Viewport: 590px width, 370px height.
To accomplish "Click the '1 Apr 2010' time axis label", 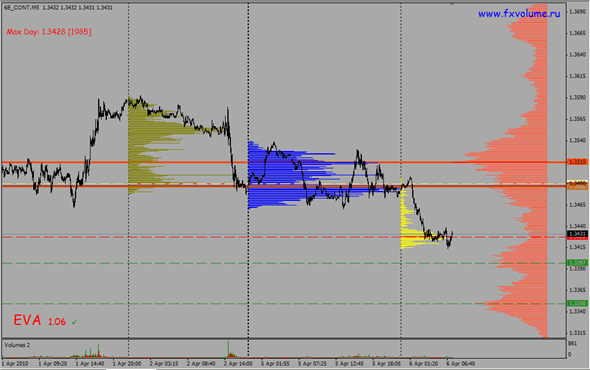I will (15, 364).
